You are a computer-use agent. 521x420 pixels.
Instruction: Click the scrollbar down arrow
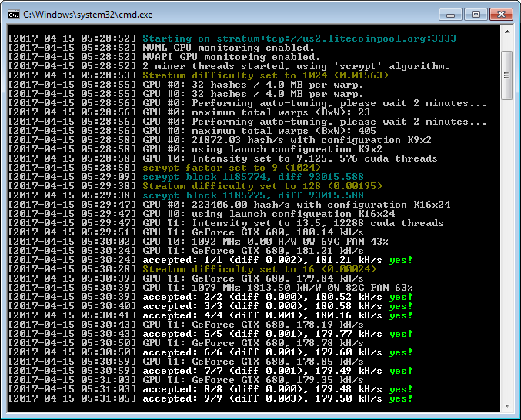coord(507,405)
